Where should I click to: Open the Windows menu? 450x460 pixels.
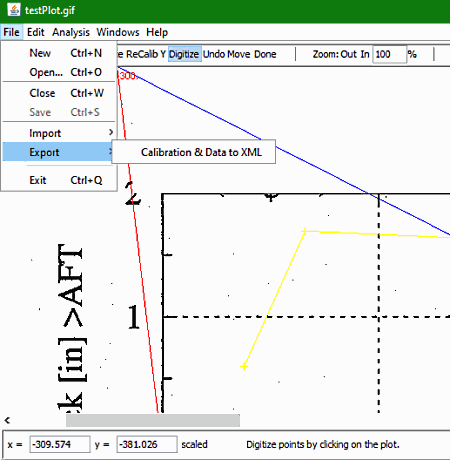118,32
